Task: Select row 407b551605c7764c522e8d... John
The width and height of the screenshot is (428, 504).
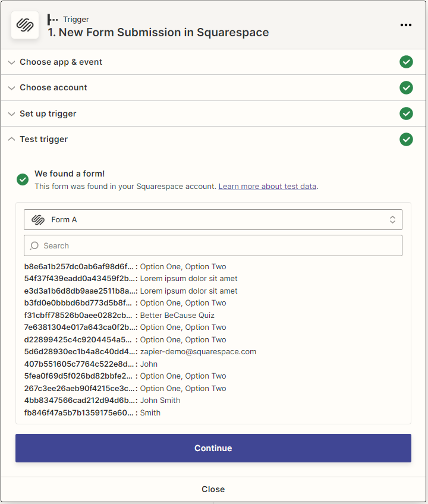Action: click(x=91, y=364)
